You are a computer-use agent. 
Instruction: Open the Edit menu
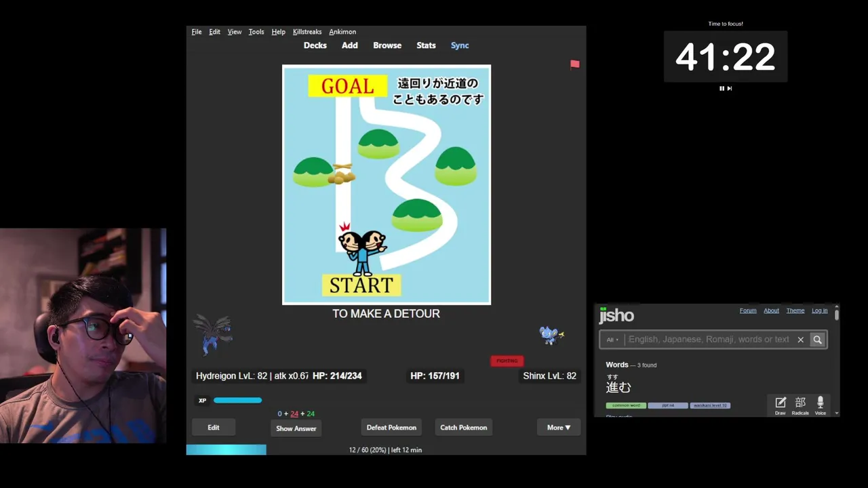[214, 32]
